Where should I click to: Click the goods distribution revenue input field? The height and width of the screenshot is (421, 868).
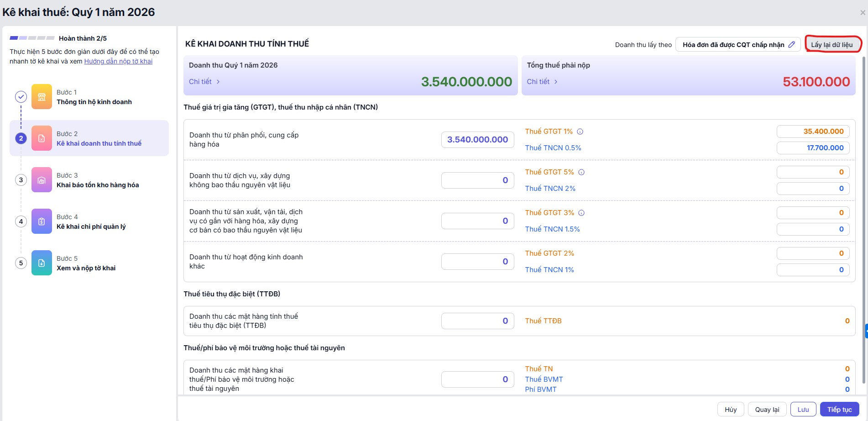tap(477, 140)
